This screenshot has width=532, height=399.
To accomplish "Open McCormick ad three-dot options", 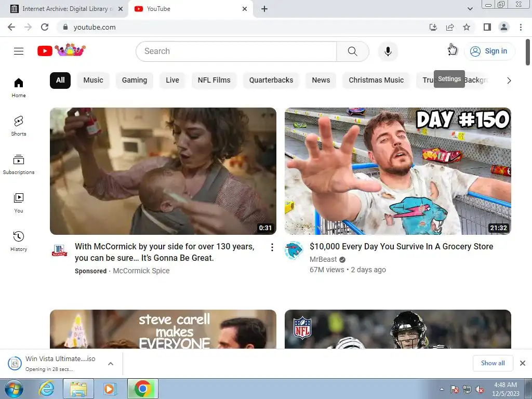I will (x=272, y=247).
